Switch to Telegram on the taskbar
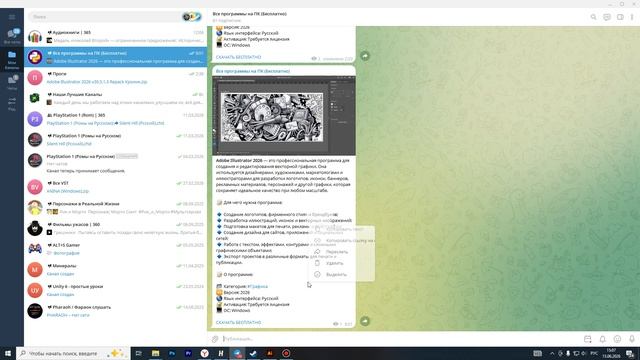640x360 pixels. [x=237, y=353]
